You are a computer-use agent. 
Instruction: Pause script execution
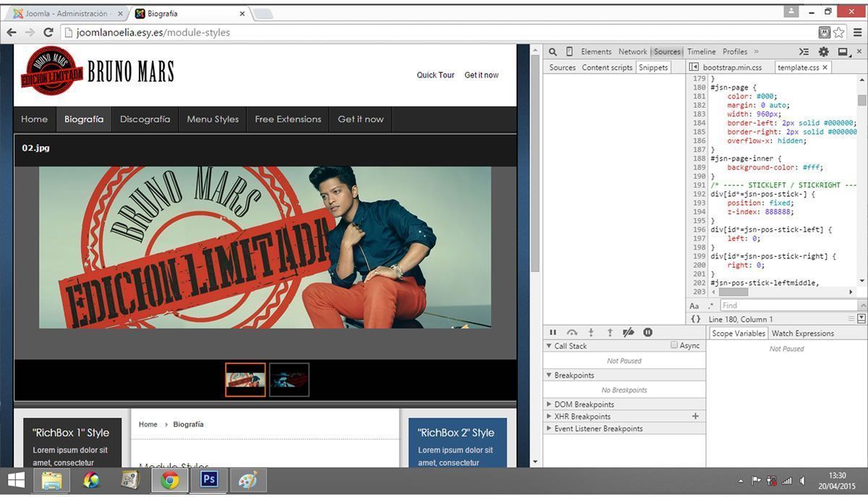(x=553, y=332)
